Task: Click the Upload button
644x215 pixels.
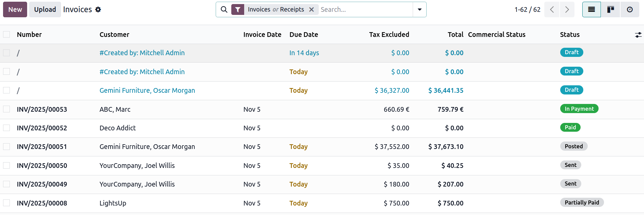Action: (x=45, y=9)
